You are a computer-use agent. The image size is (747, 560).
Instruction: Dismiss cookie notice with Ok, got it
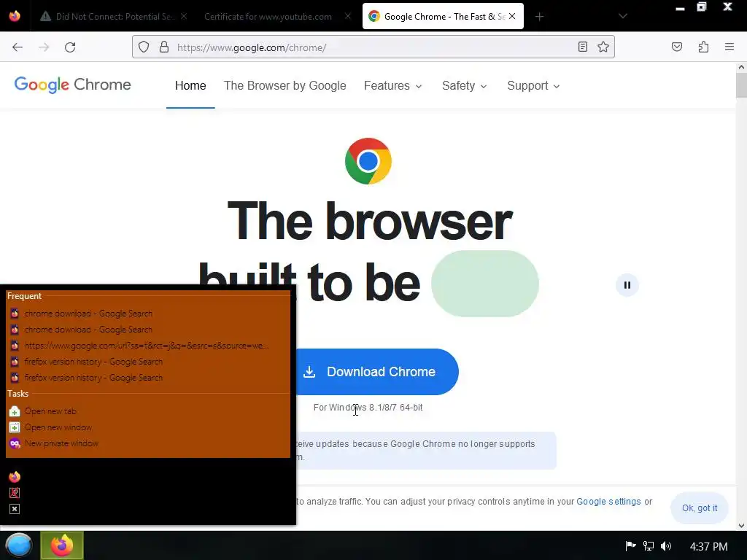[700, 508]
